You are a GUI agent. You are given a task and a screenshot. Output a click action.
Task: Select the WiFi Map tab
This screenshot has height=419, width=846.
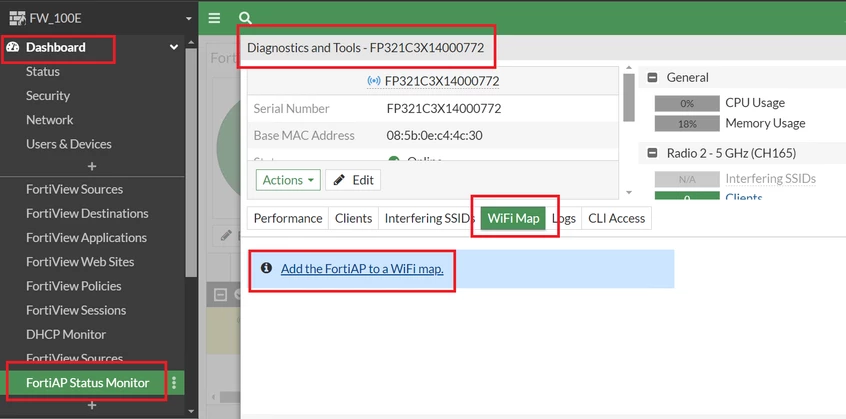[513, 218]
